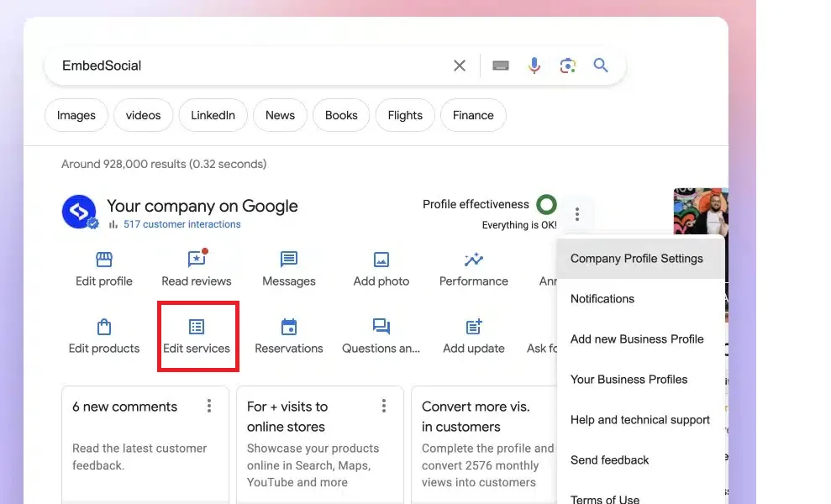Screen dimensions: 831x504
Task: Open options for 6 new comments card
Action: click(x=209, y=406)
